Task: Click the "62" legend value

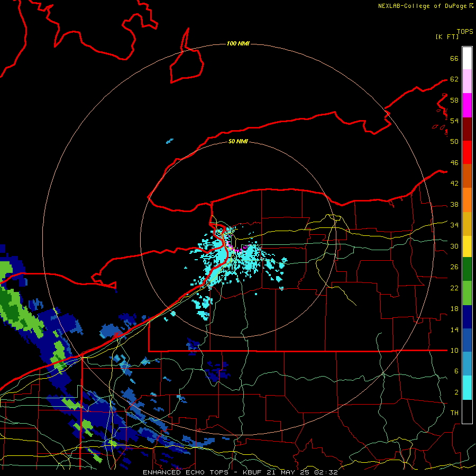Action: [x=454, y=79]
